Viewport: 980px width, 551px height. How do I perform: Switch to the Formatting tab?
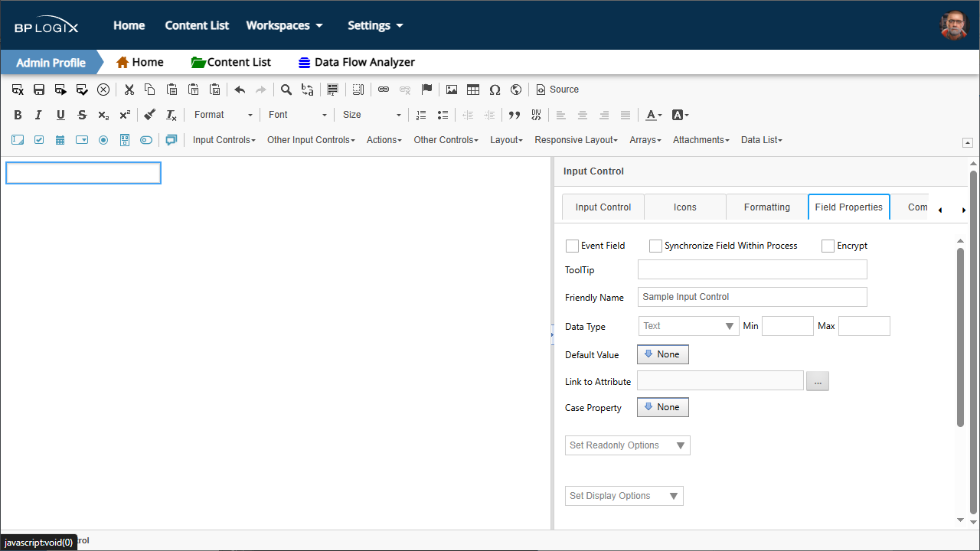click(x=767, y=207)
